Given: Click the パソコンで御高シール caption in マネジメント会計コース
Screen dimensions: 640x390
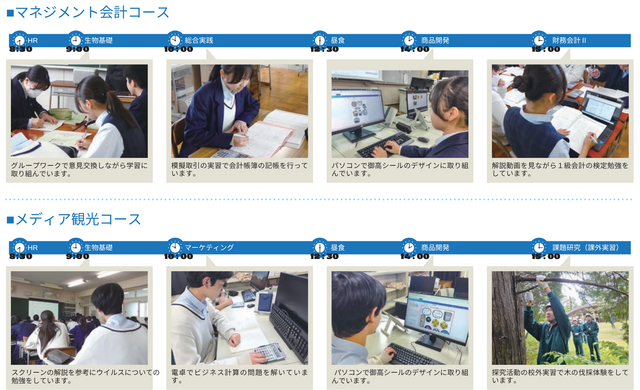Looking at the screenshot, I should (400, 169).
